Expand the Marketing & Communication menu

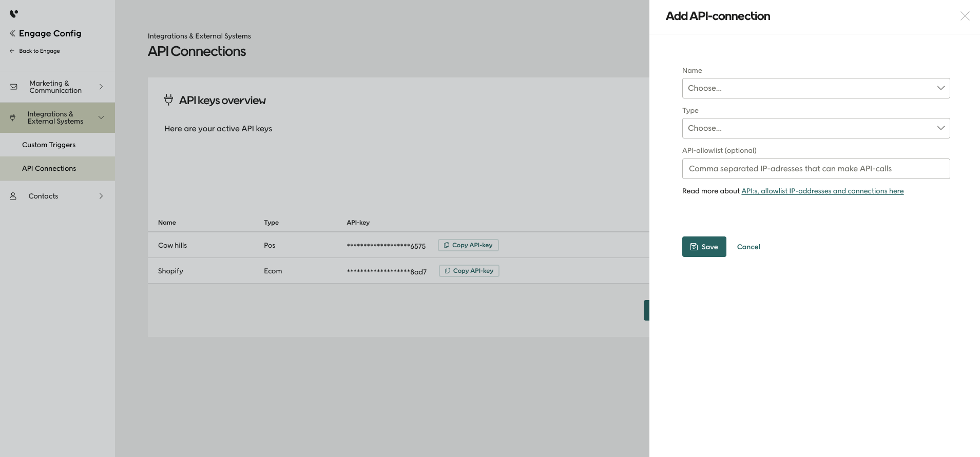(101, 87)
